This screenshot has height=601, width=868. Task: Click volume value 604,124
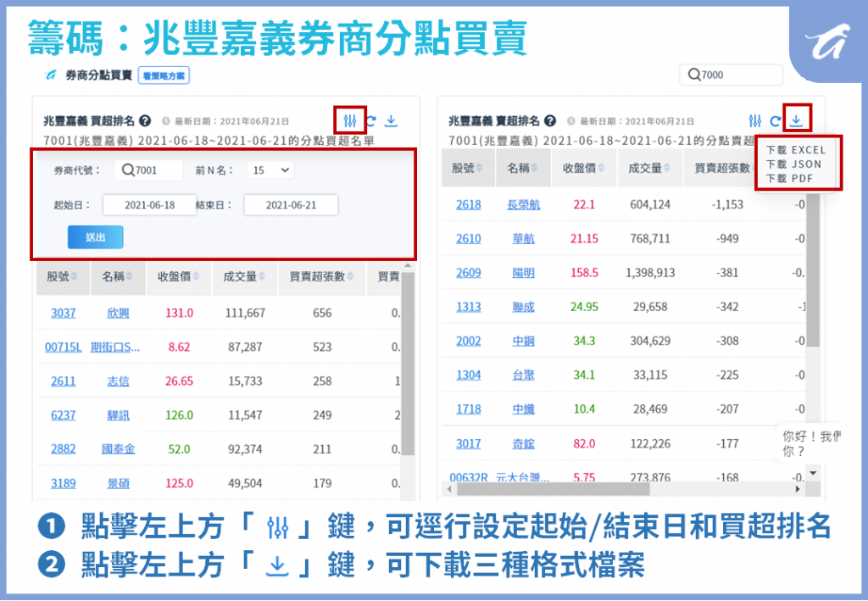point(650,205)
